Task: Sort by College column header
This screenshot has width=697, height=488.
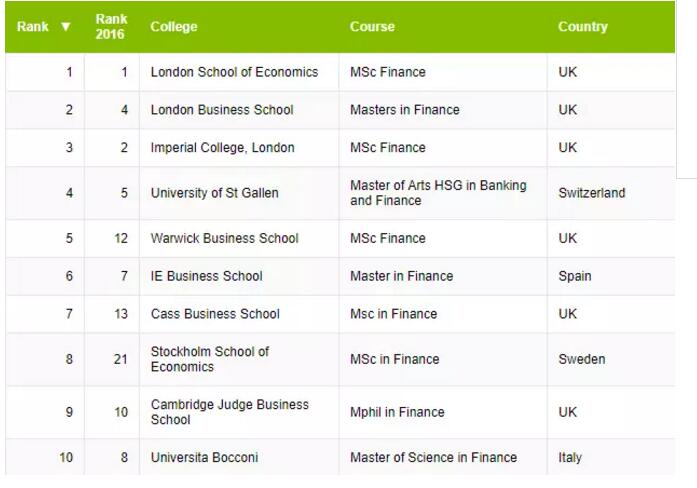Action: click(174, 27)
